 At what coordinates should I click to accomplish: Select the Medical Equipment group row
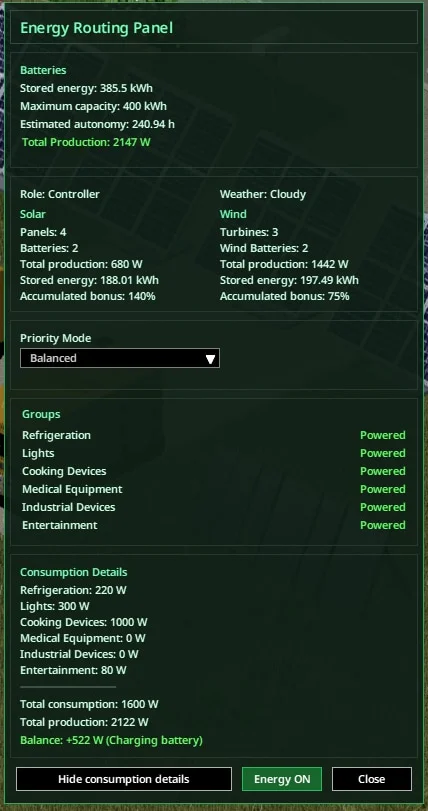213,489
